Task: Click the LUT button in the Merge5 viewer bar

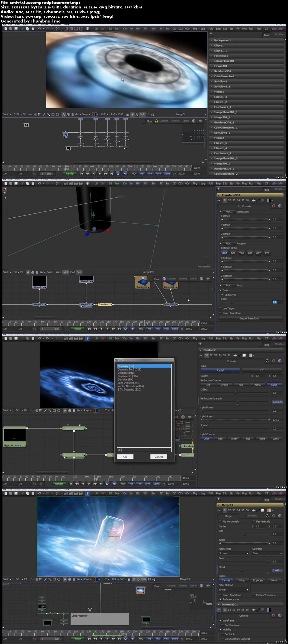Action: [103, 114]
